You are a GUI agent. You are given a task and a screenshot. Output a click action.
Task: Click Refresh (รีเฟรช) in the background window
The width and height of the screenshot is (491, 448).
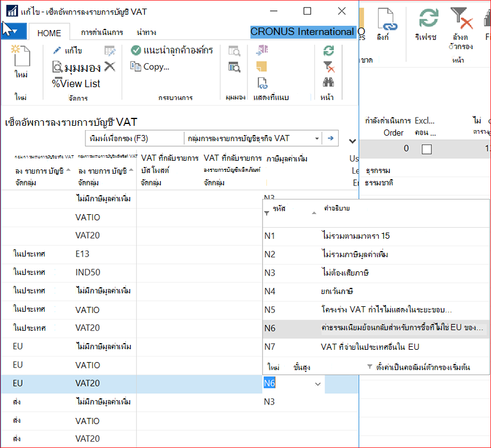[427, 25]
